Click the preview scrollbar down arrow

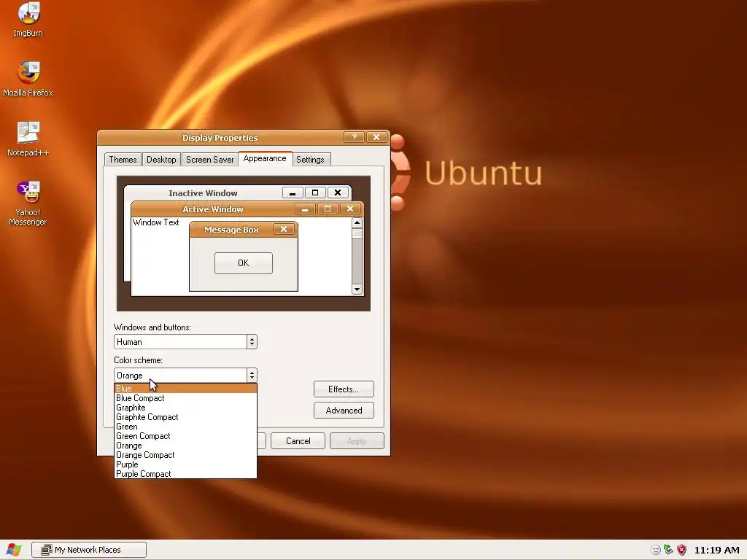(x=357, y=289)
